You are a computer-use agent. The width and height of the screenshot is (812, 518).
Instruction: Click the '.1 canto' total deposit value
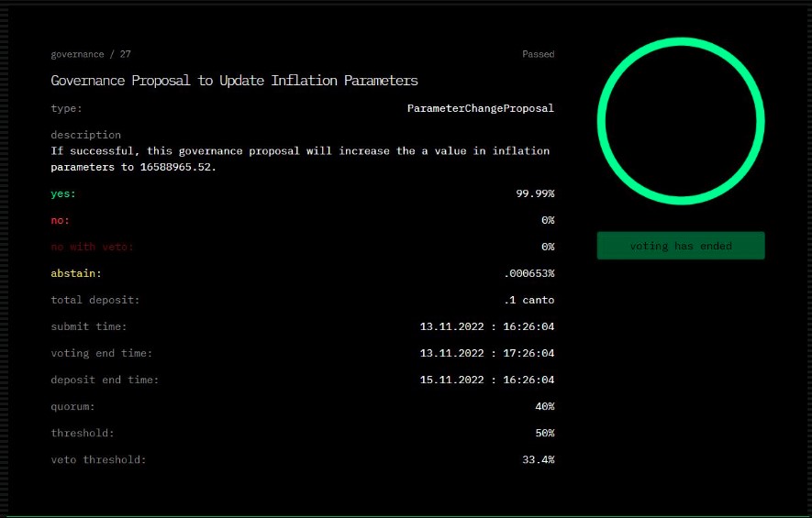pos(528,300)
